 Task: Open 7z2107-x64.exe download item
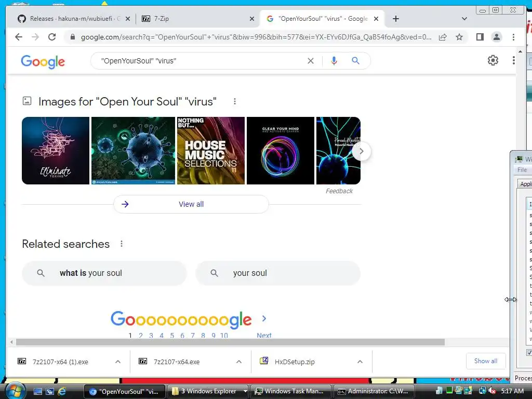(177, 362)
